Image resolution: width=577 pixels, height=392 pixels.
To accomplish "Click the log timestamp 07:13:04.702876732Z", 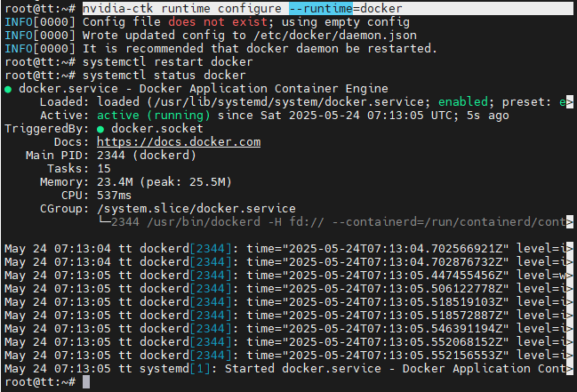I will (435, 262).
